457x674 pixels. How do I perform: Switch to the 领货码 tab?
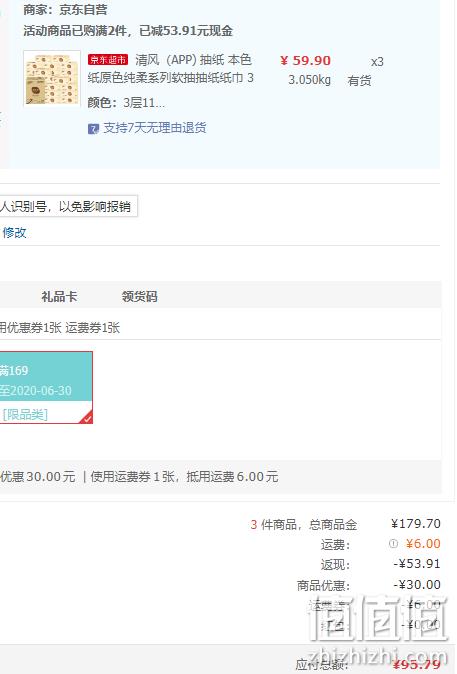click(x=139, y=296)
